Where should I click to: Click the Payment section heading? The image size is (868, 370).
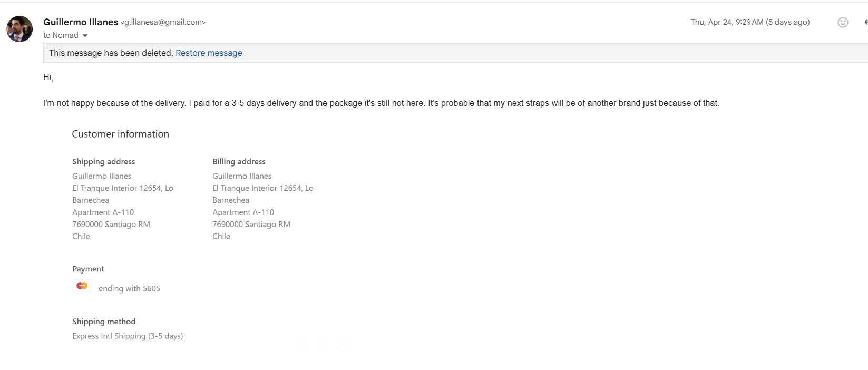click(88, 269)
